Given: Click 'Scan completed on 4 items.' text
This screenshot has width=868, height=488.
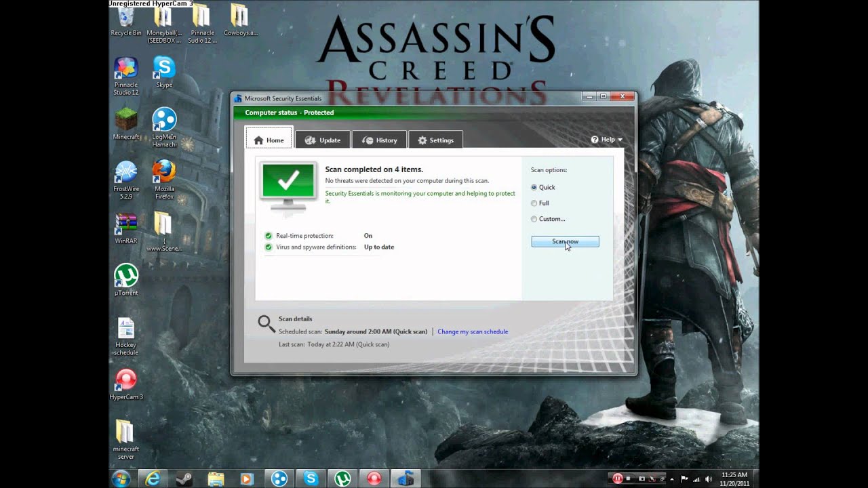Looking at the screenshot, I should [x=374, y=169].
